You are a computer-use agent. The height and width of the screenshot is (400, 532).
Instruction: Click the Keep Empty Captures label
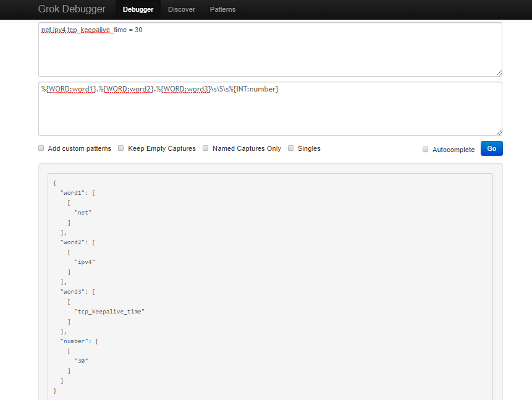coord(162,148)
